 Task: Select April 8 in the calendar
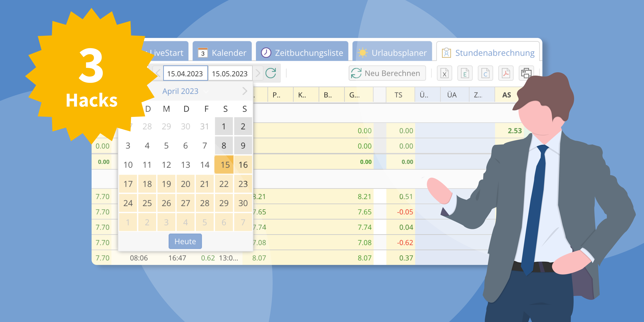click(224, 145)
